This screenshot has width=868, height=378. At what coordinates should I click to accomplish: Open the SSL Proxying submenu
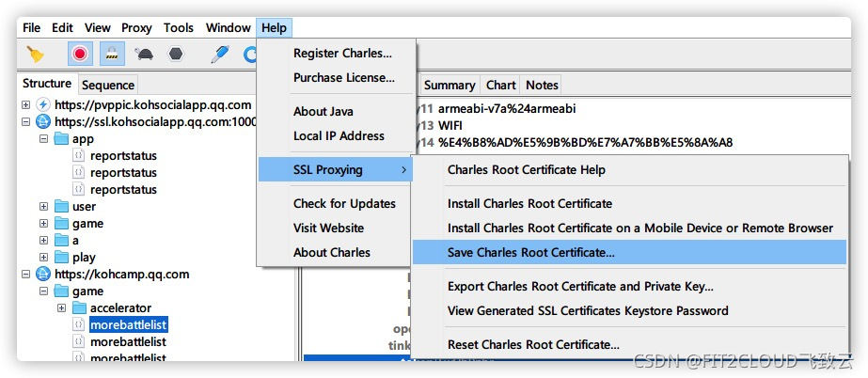[336, 170]
